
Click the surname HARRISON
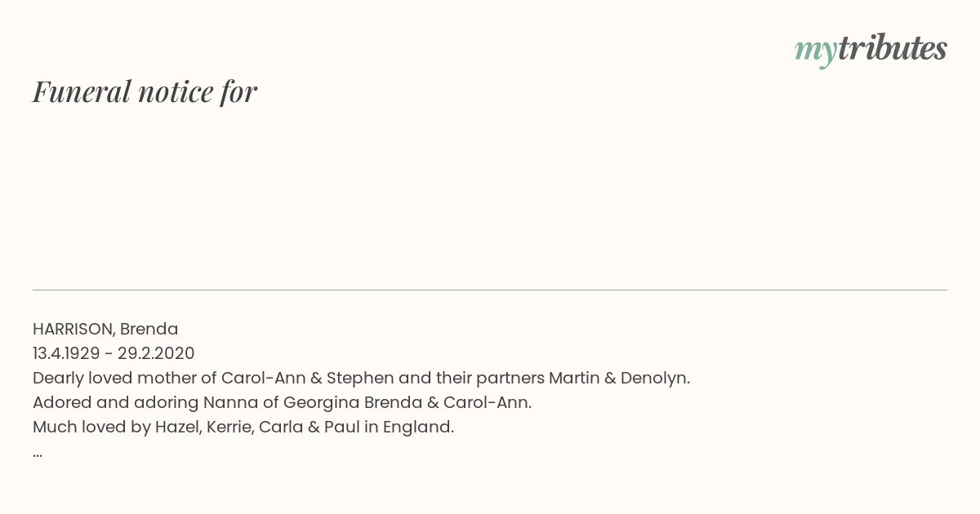pyautogui.click(x=73, y=329)
